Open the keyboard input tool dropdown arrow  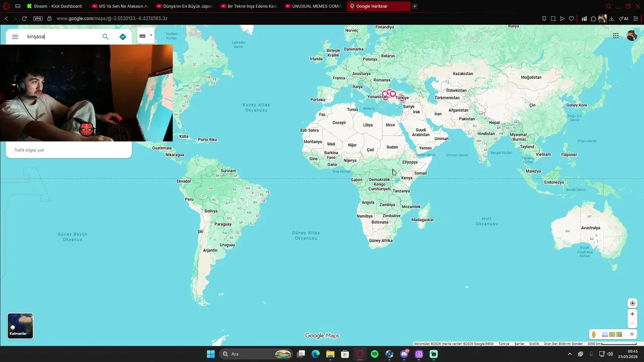click(x=151, y=35)
